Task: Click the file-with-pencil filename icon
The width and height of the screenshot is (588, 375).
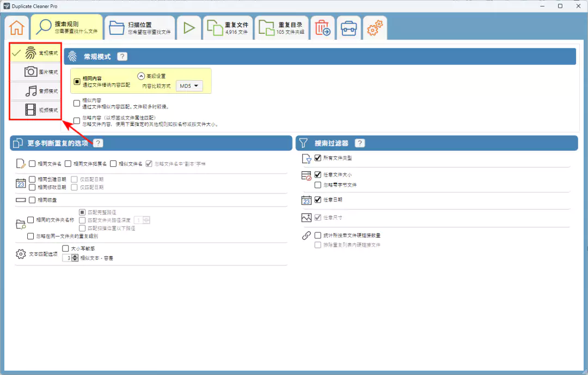Action: coord(21,164)
